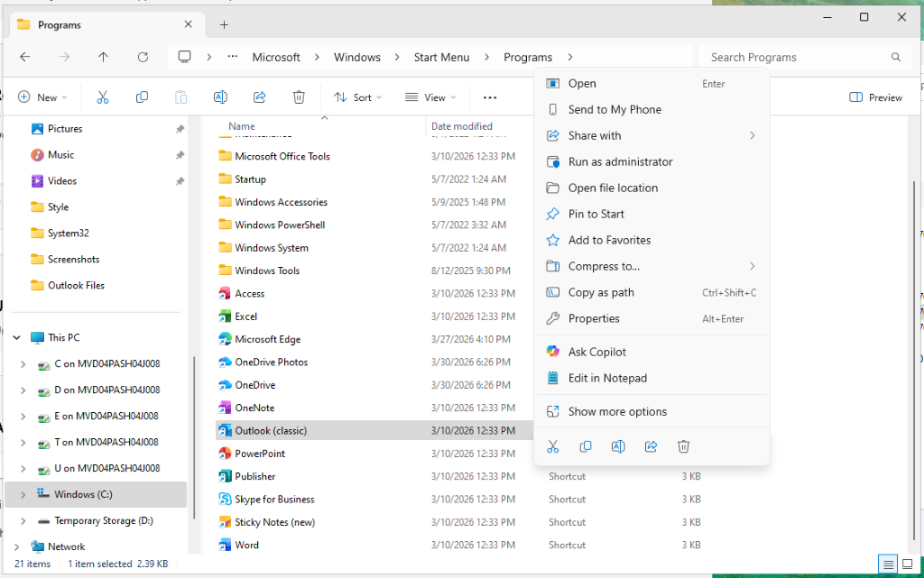Click the Start Menu breadcrumb segment
The height and width of the screenshot is (578, 924).
(x=441, y=57)
